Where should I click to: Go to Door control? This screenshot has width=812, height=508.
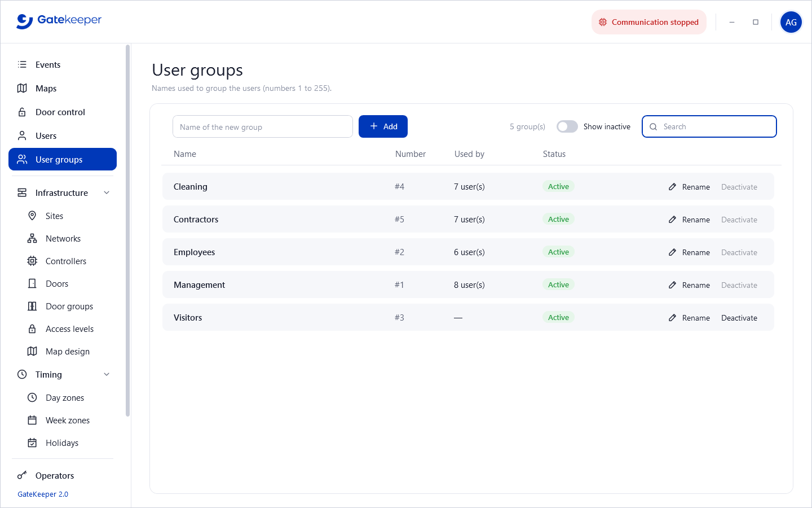(63, 112)
